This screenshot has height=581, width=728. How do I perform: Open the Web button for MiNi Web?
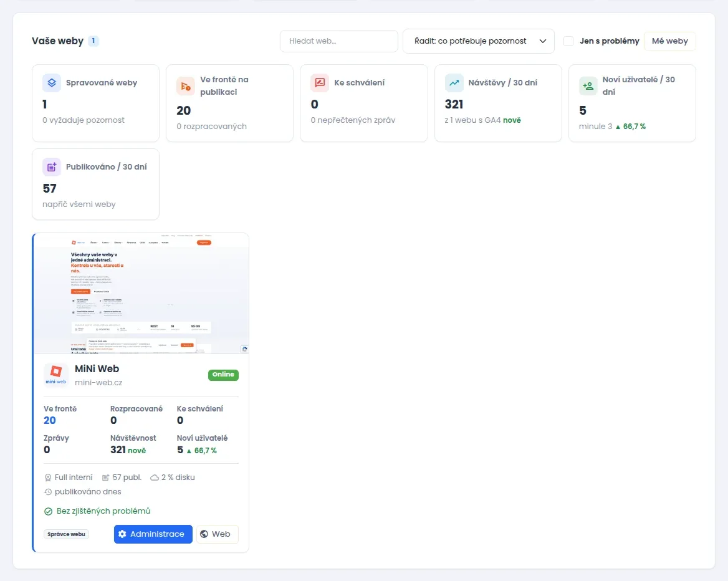(x=218, y=534)
